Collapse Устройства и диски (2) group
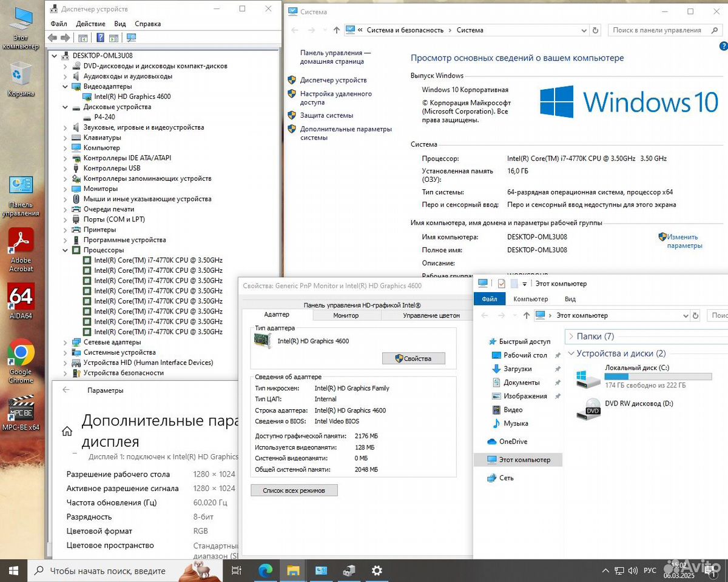This screenshot has height=582, width=728. point(571,353)
